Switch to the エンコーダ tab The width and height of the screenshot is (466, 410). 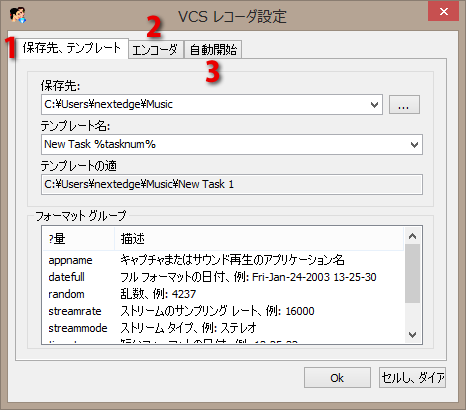click(156, 50)
